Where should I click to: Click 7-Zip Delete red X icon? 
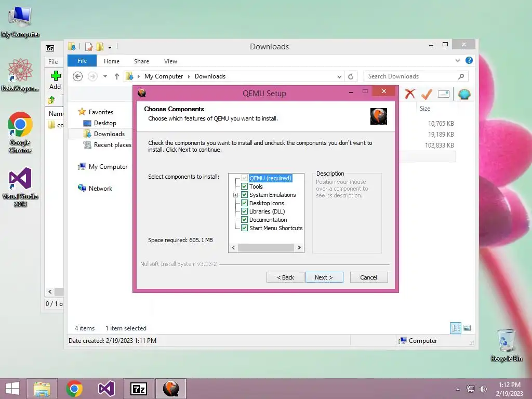click(410, 94)
